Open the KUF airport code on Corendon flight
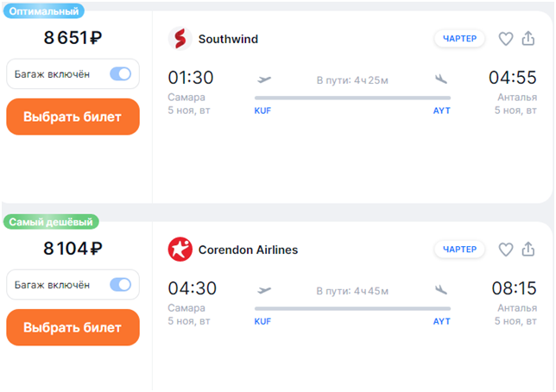Screen dimensions: 556x392 [x=262, y=321]
